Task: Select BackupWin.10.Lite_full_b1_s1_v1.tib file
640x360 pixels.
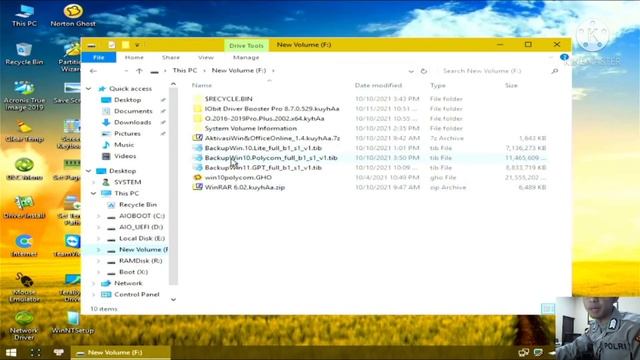Action: point(263,148)
